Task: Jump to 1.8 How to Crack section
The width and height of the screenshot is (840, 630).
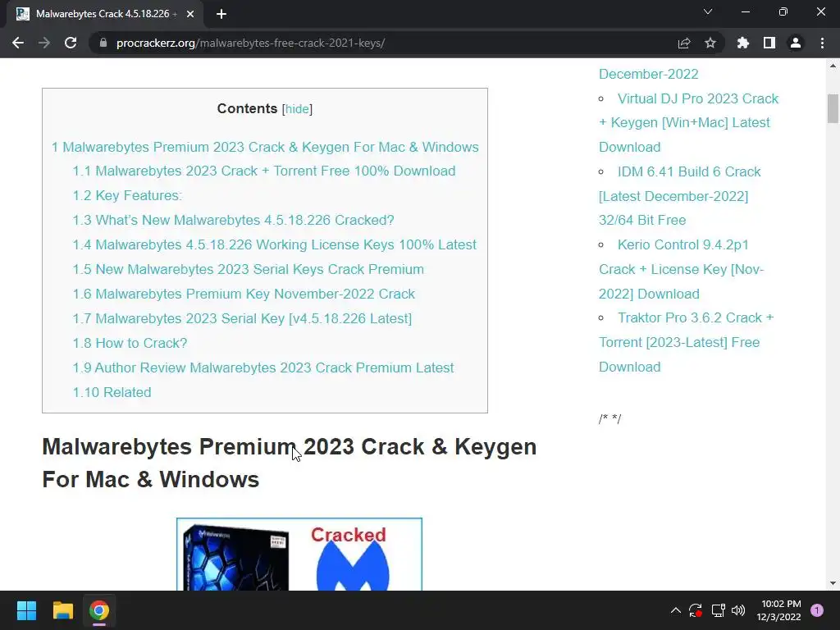Action: coord(130,344)
